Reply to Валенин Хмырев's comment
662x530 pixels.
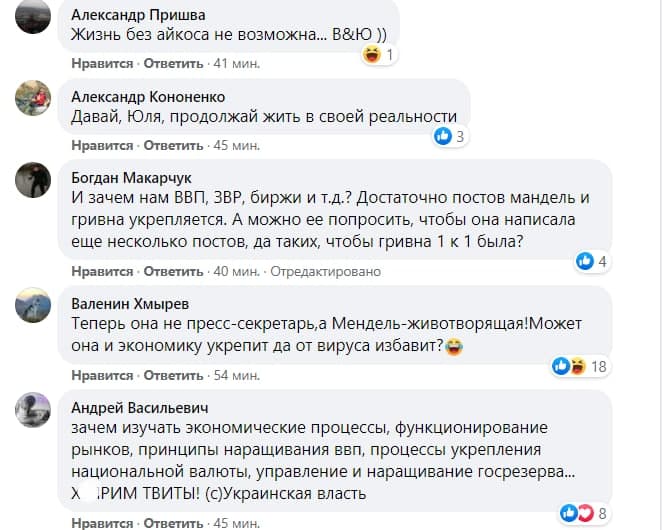tap(174, 376)
